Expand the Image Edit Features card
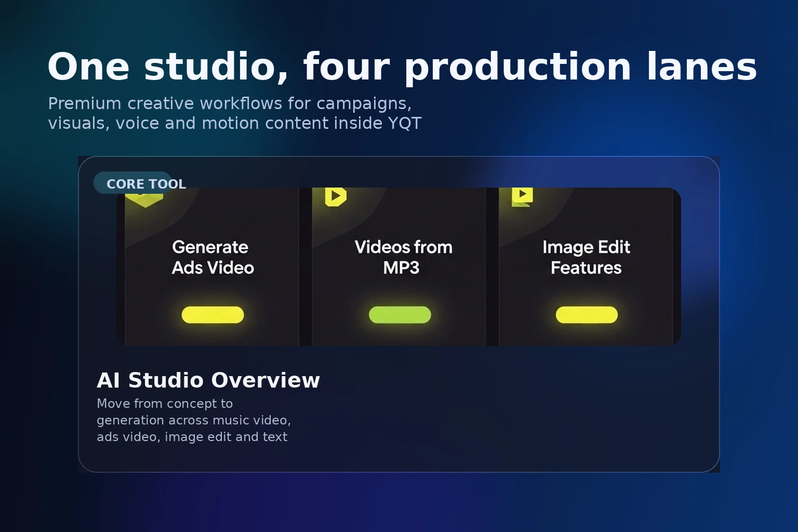The width and height of the screenshot is (798, 532). click(587, 267)
